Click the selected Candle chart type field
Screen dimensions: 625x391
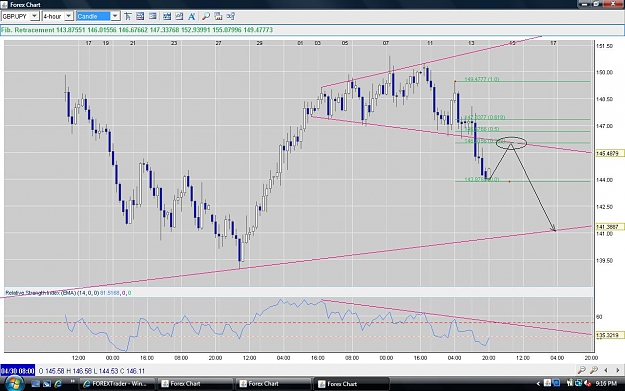pos(93,16)
